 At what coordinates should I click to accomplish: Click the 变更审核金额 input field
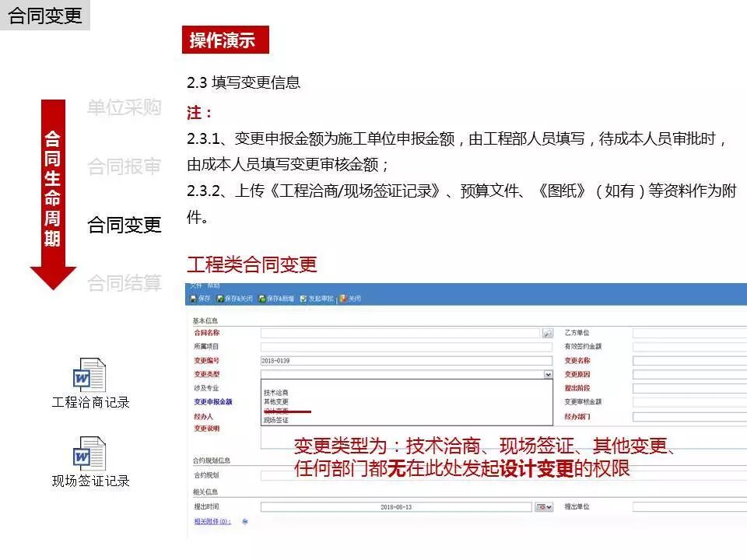pos(690,402)
